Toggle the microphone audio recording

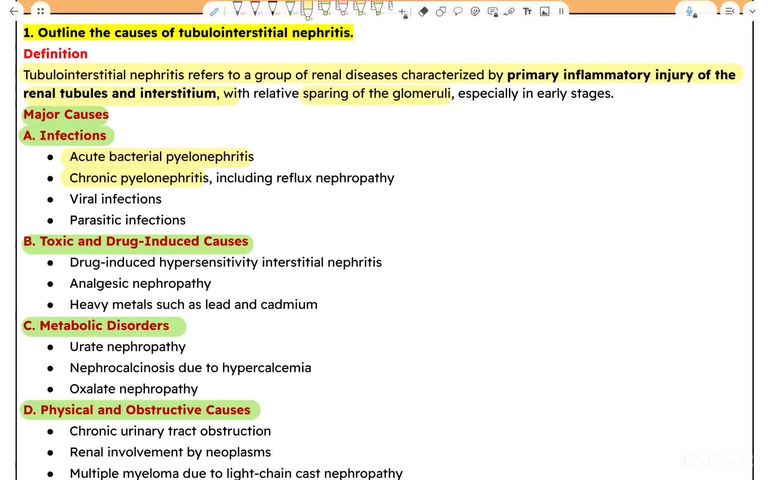[690, 11]
